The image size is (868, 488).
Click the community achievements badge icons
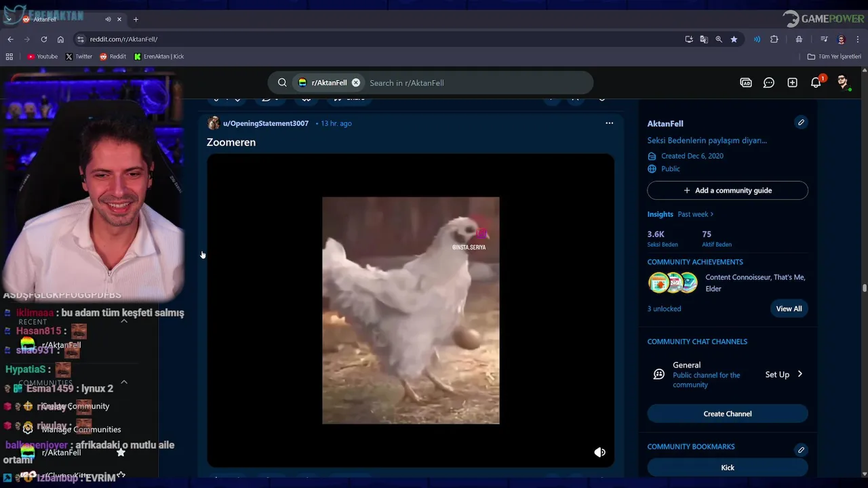coord(673,283)
